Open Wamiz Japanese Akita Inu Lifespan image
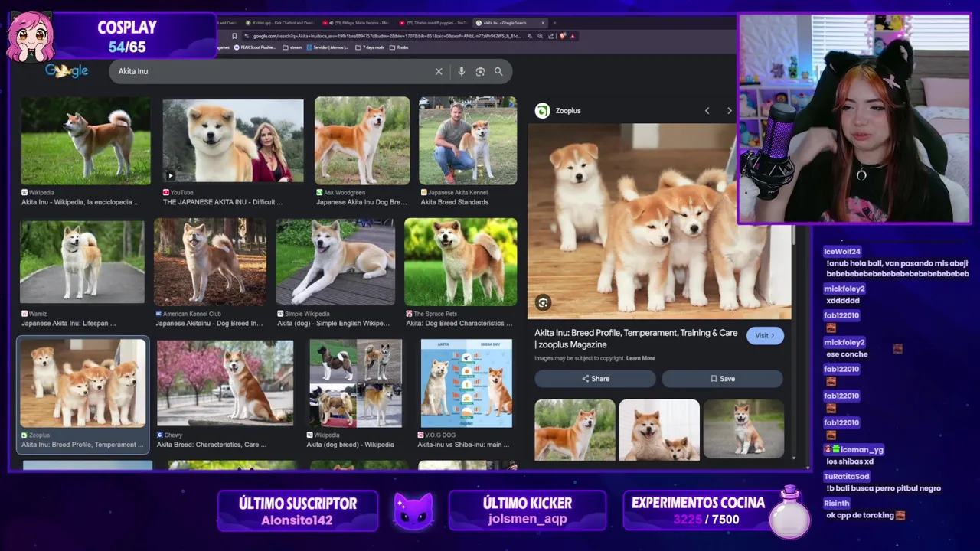The height and width of the screenshot is (551, 980). (82, 262)
